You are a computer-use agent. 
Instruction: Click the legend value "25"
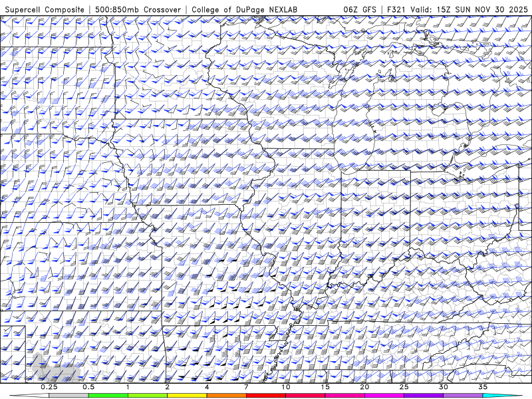coord(404,387)
